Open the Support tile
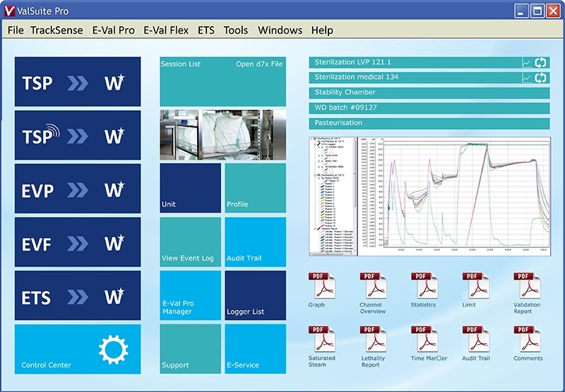 coord(190,349)
